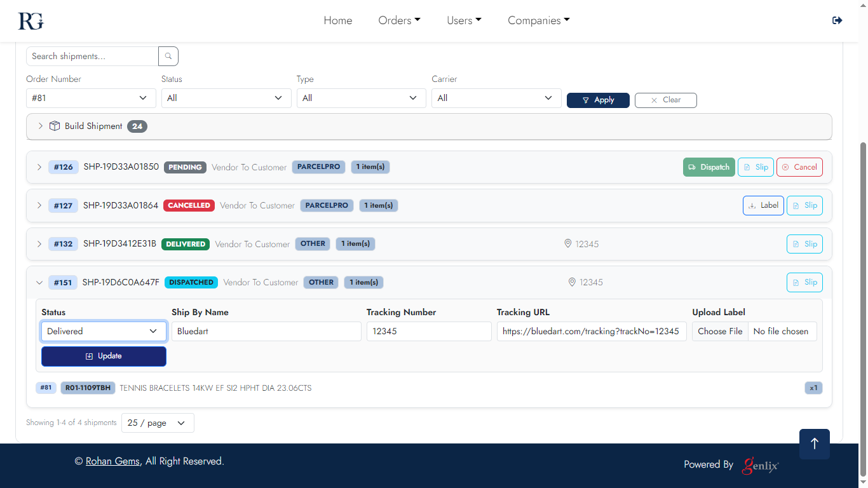Click the search magnifier icon button
This screenshot has height=488, width=868.
pyautogui.click(x=168, y=57)
